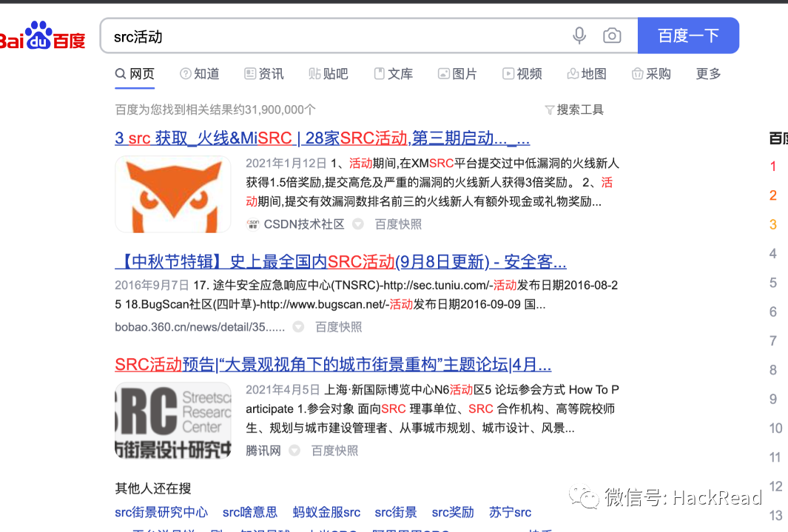Expand dropdown arrow beside bobao.360.cn URL

click(298, 327)
